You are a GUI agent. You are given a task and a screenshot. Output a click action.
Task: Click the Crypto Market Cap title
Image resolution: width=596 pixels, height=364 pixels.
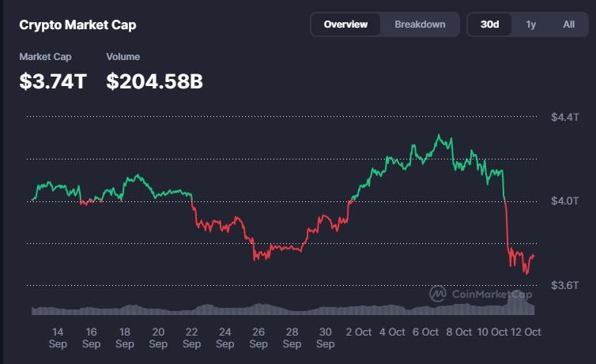point(77,25)
